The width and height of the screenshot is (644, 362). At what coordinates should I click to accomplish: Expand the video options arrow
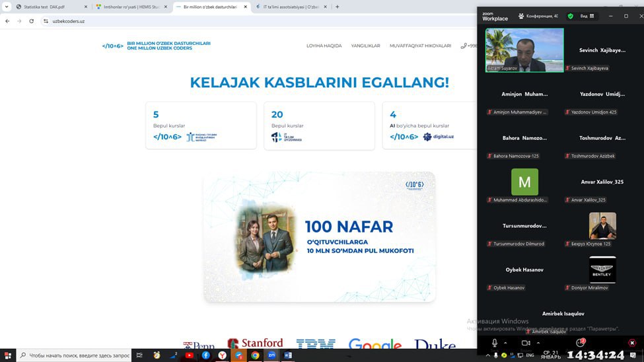coord(537,343)
